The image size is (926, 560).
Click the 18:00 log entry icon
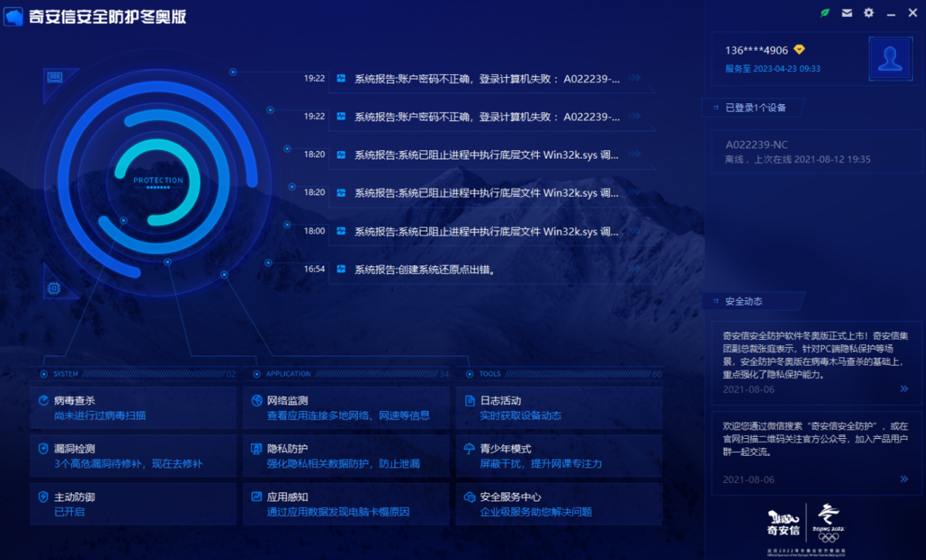[341, 231]
